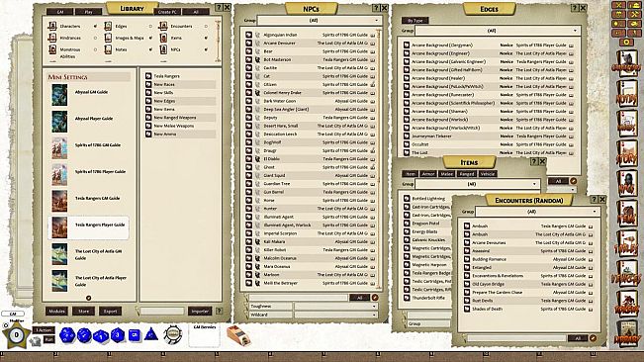
Task: Open the Characters sidebar card
Action: pos(627,63)
